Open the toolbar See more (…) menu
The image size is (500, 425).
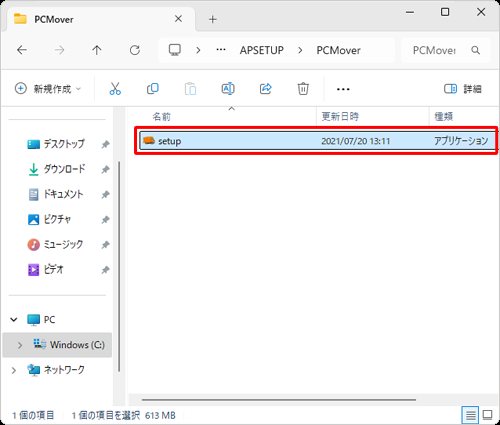[343, 89]
